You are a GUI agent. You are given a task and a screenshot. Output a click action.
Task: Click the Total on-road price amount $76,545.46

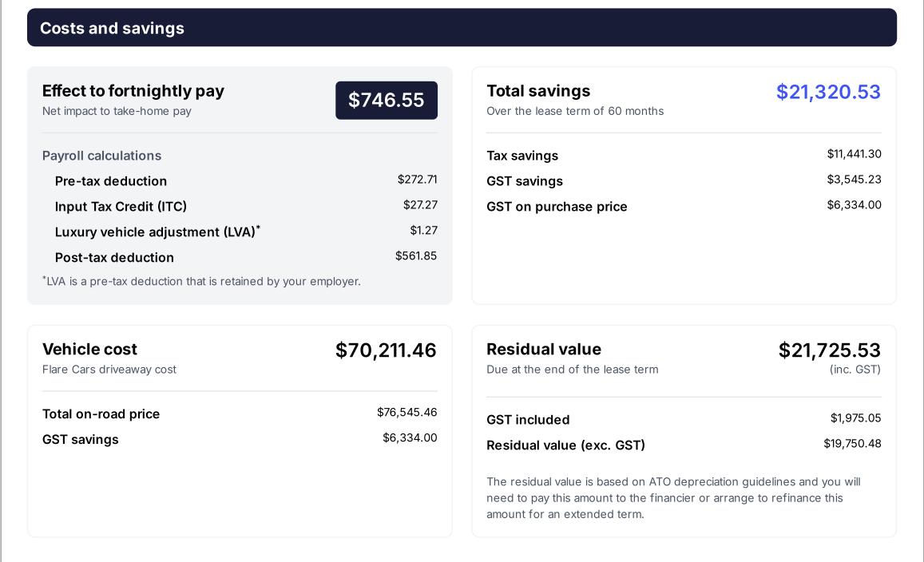(406, 413)
